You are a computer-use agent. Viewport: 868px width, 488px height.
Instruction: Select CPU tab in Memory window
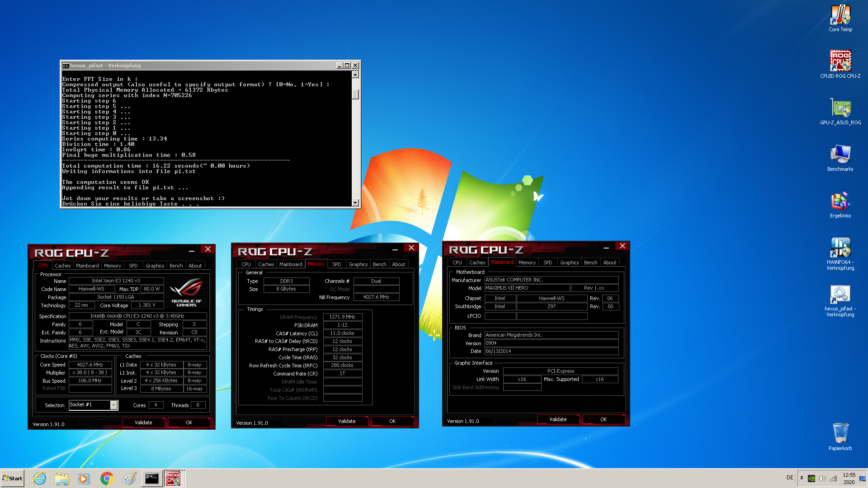(x=246, y=264)
